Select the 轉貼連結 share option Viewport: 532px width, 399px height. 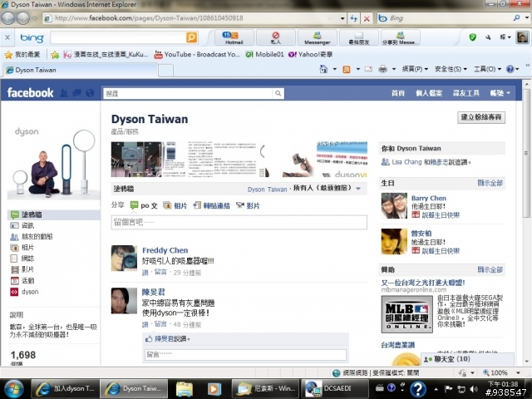[211, 205]
